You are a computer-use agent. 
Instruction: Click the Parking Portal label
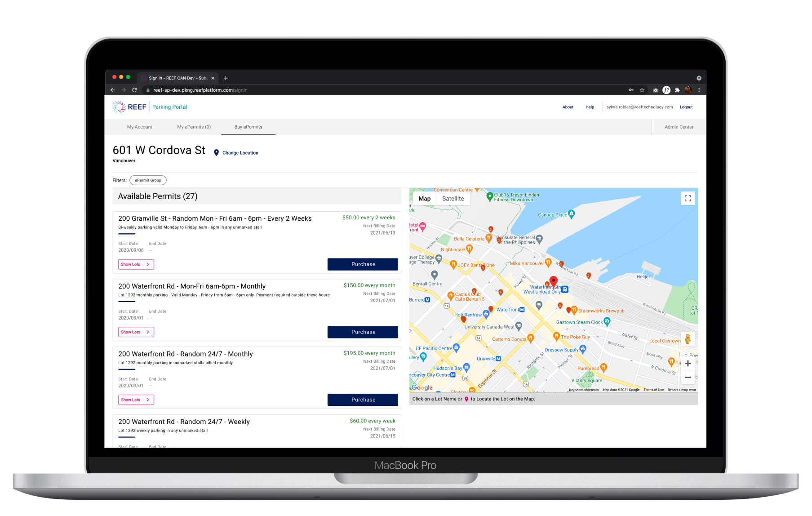click(x=169, y=107)
